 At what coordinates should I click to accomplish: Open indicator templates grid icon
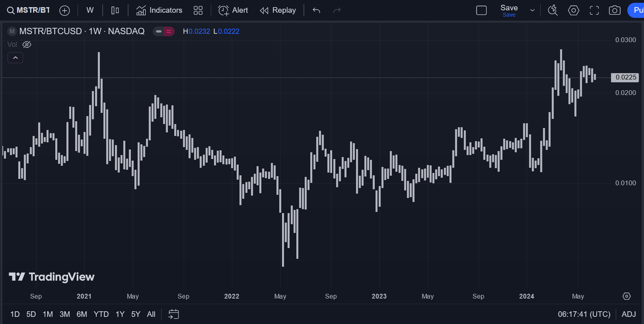(x=198, y=10)
